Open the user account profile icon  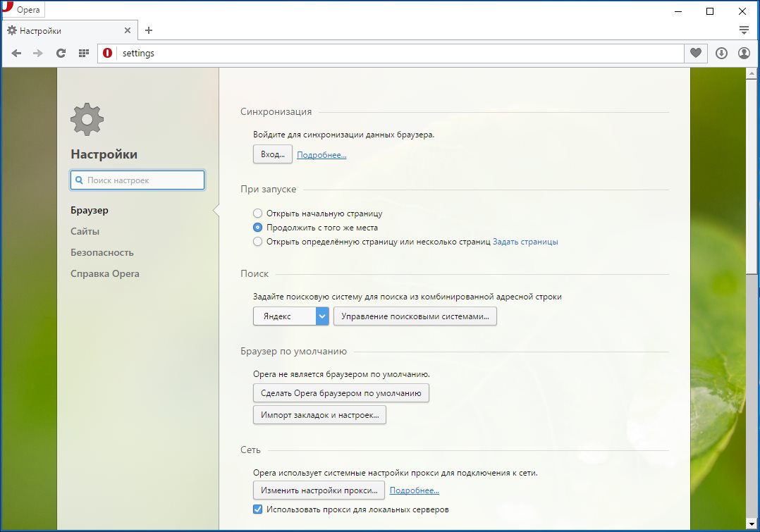pos(744,54)
